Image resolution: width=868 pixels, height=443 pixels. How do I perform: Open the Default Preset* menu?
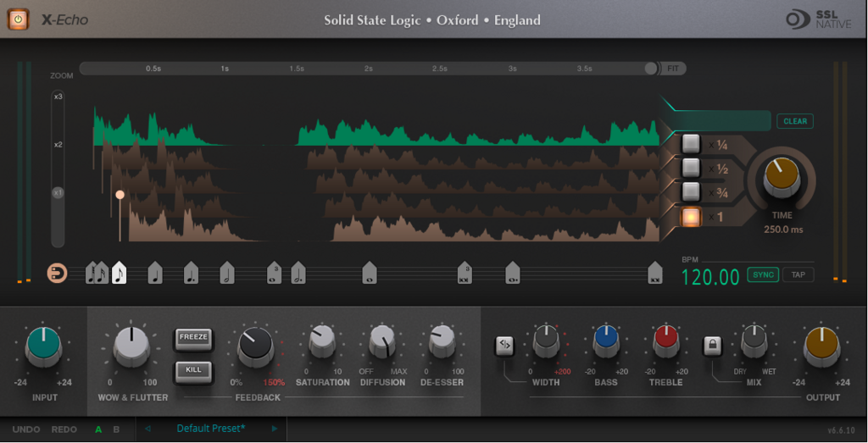click(x=211, y=428)
